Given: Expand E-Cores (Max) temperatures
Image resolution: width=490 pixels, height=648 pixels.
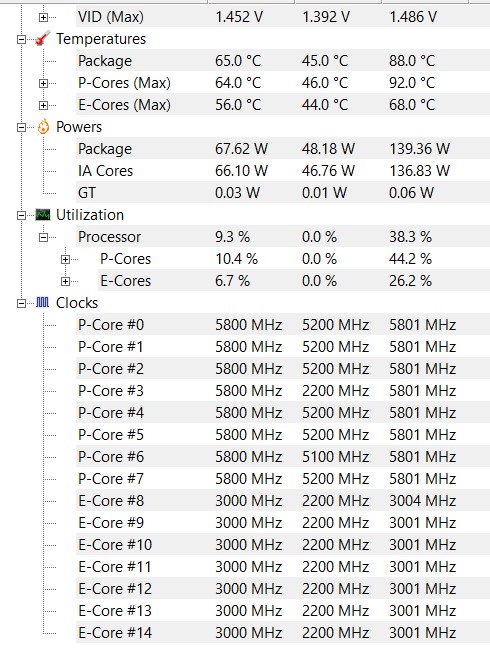Looking at the screenshot, I should [43, 105].
